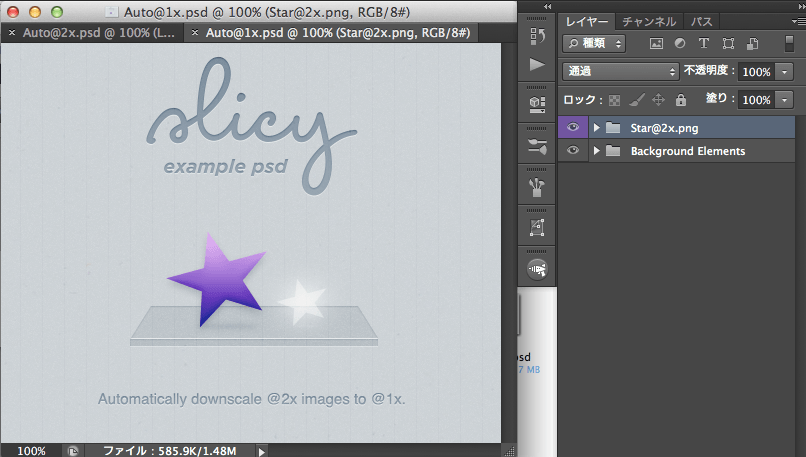Switch to the チャンネル tab

tap(648, 21)
